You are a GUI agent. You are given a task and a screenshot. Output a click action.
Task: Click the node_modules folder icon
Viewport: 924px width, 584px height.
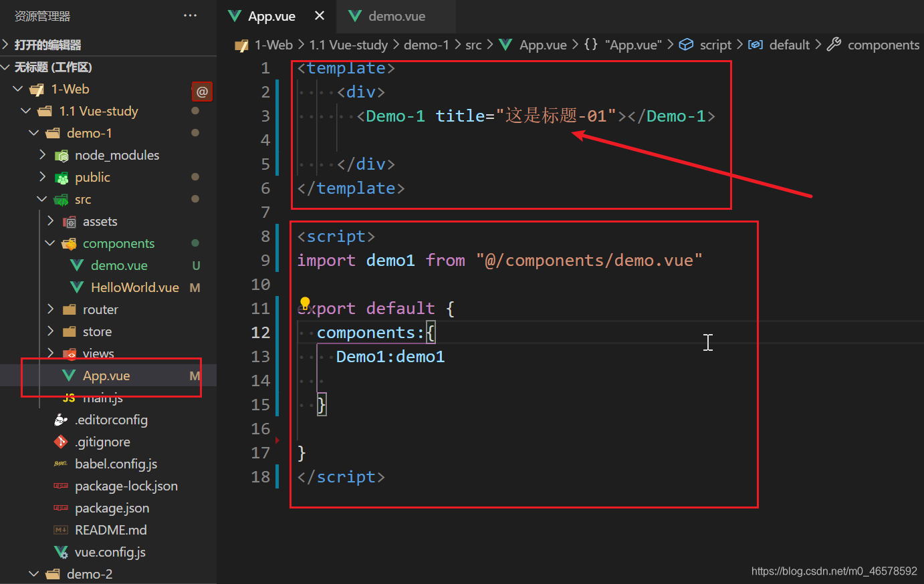(x=62, y=156)
